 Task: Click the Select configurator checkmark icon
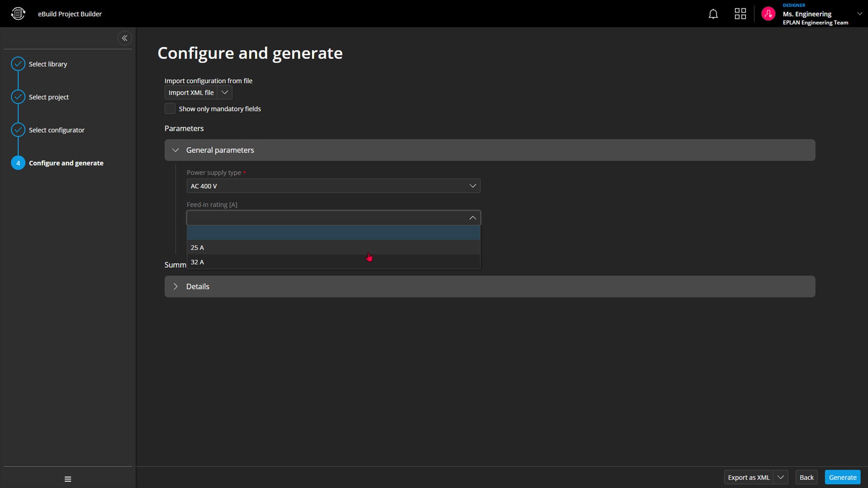click(x=18, y=130)
